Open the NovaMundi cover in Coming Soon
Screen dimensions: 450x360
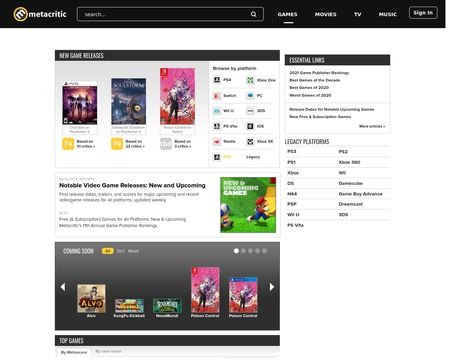pos(167,305)
